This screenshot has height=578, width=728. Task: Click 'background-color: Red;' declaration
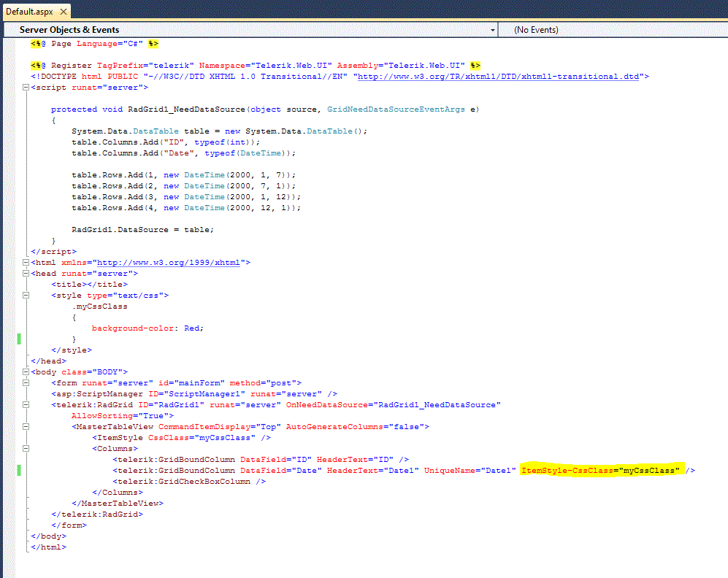pyautogui.click(x=147, y=328)
